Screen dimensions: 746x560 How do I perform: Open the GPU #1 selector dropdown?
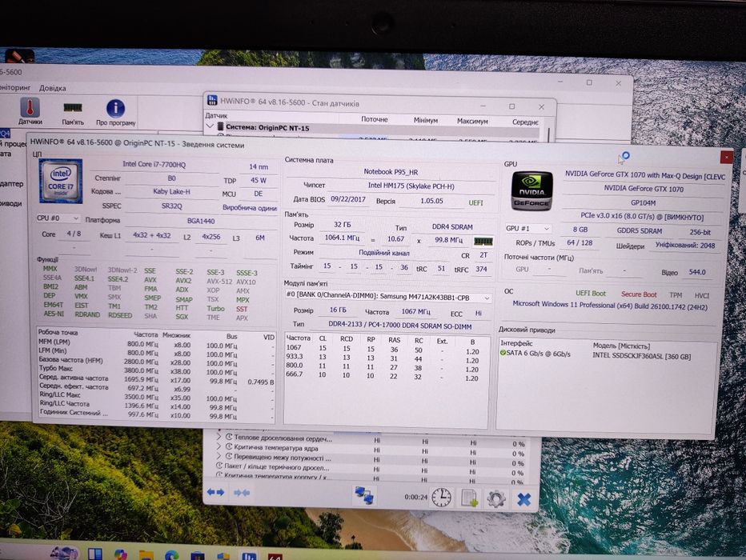528,228
